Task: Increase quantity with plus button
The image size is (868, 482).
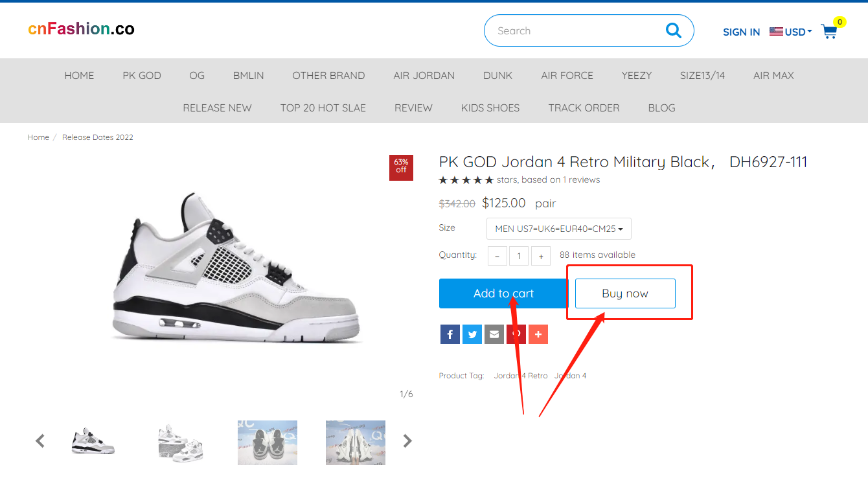Action: pos(541,256)
